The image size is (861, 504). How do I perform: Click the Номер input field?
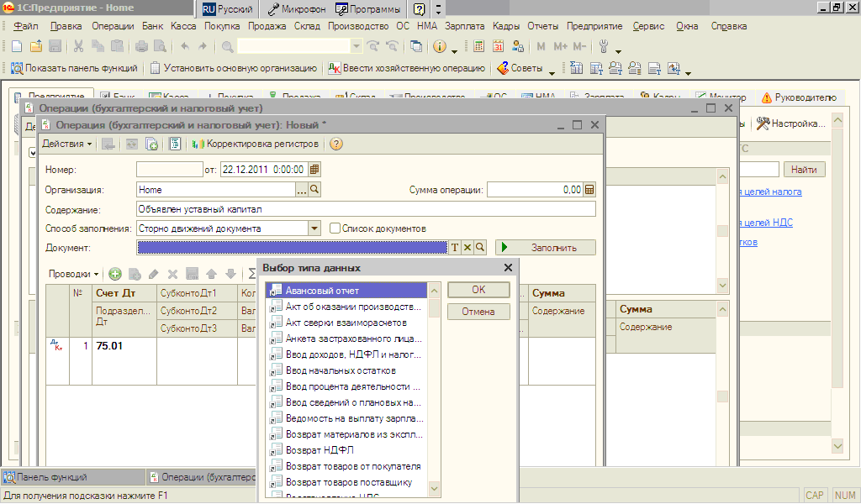[x=170, y=170]
